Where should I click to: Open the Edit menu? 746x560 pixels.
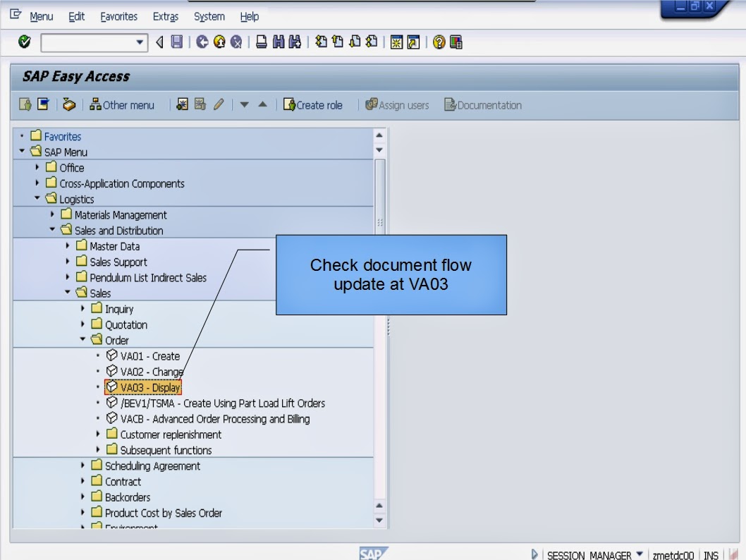77,17
